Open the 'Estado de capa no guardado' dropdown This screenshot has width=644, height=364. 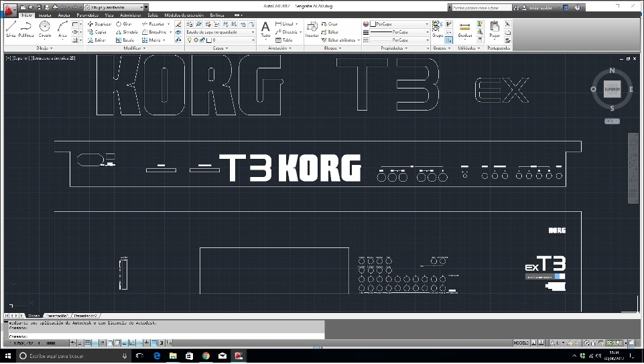pyautogui.click(x=220, y=32)
